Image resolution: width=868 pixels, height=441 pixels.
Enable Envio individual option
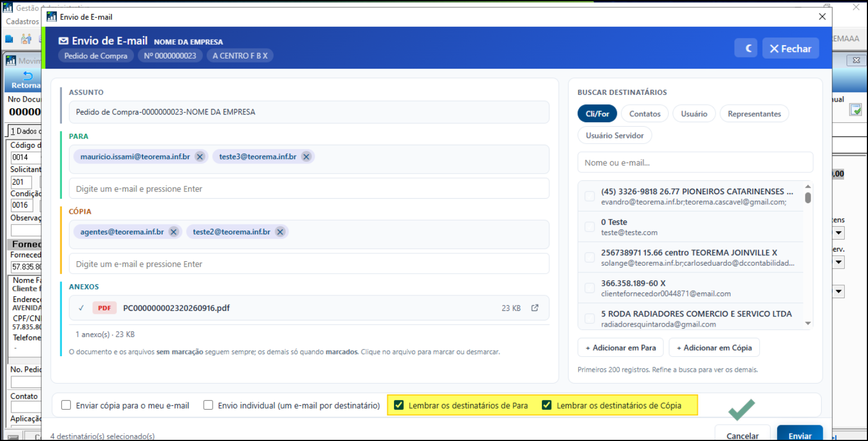pyautogui.click(x=208, y=405)
